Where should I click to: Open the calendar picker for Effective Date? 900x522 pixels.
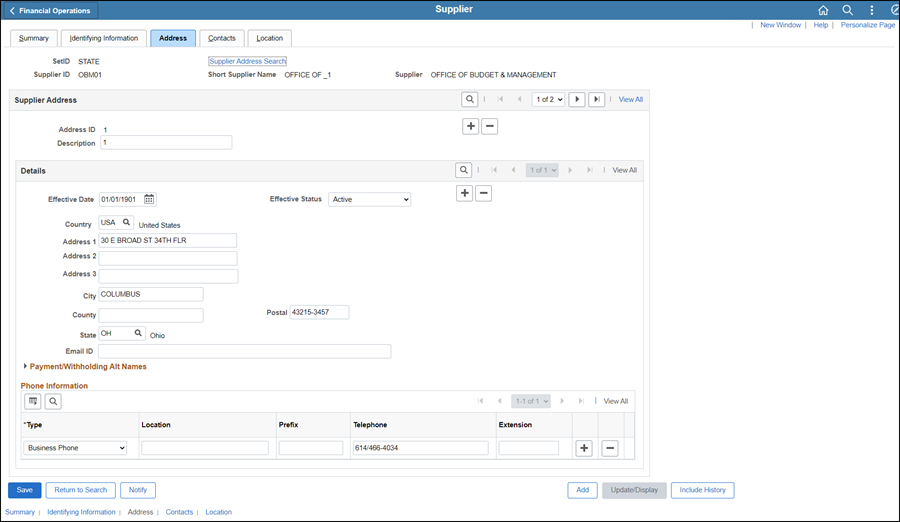149,199
